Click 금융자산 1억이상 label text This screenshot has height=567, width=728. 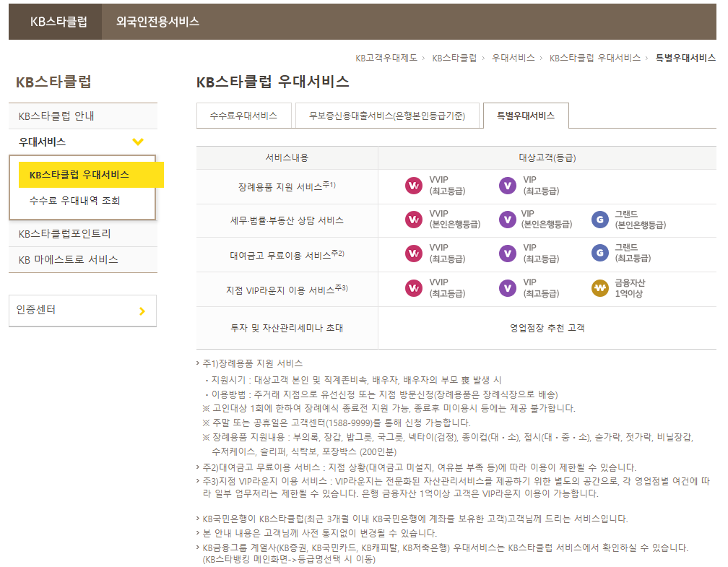pyautogui.click(x=630, y=288)
